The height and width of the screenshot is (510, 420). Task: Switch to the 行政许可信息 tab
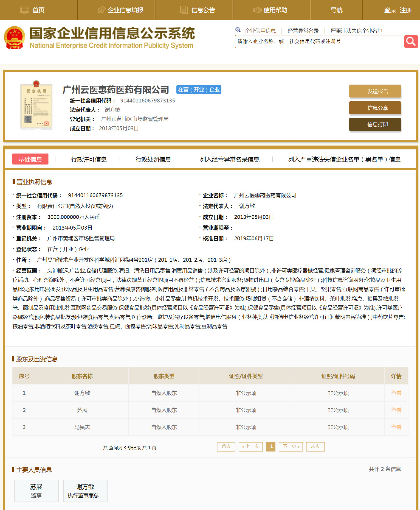89,160
